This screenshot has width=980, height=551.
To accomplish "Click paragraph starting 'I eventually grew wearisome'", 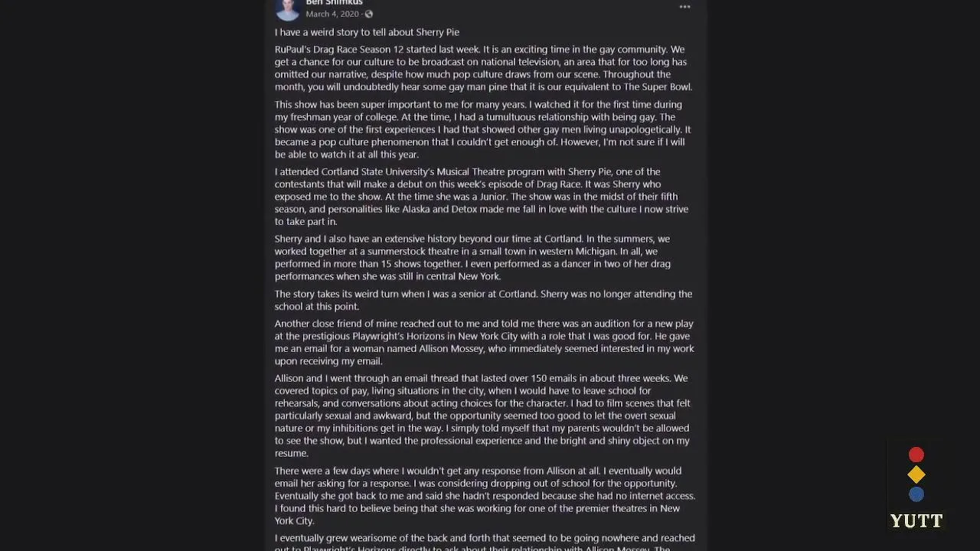I will point(482,542).
